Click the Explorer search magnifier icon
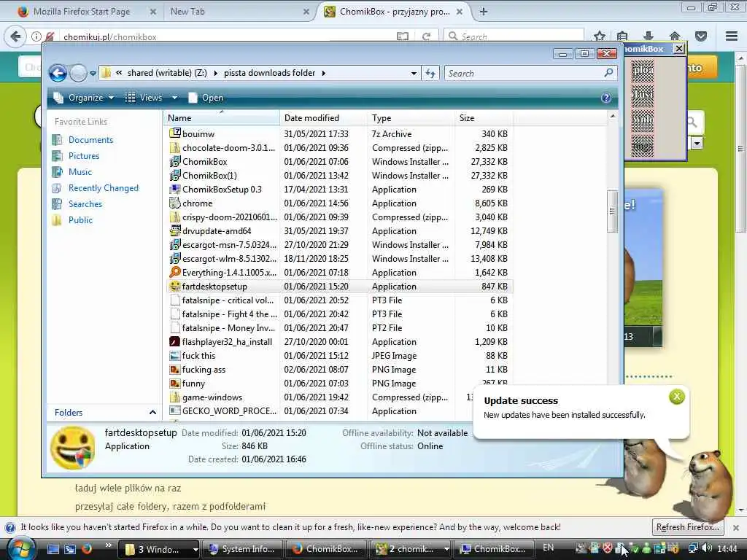The image size is (747, 560). [608, 73]
